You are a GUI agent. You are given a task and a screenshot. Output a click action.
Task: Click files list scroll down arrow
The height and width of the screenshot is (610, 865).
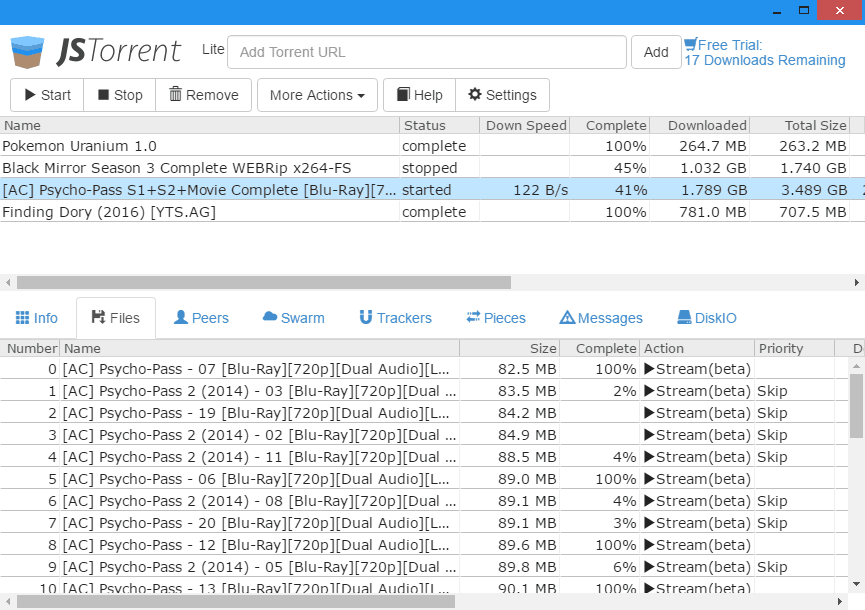(x=856, y=584)
